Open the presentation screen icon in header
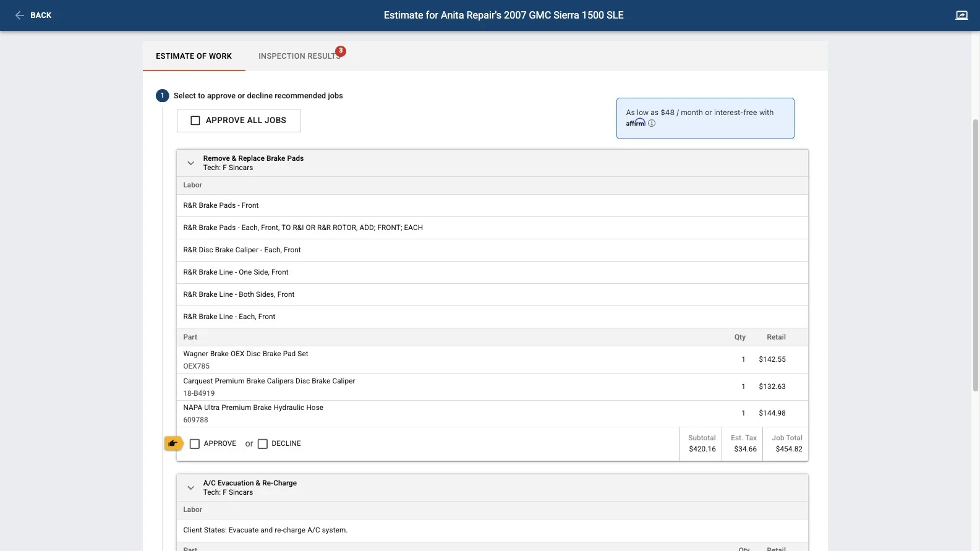This screenshot has width=980, height=551. click(x=961, y=15)
